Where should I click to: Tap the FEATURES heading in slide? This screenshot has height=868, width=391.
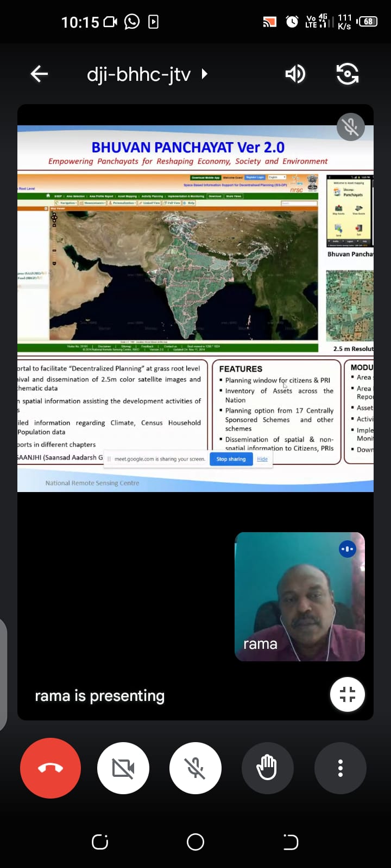241,369
